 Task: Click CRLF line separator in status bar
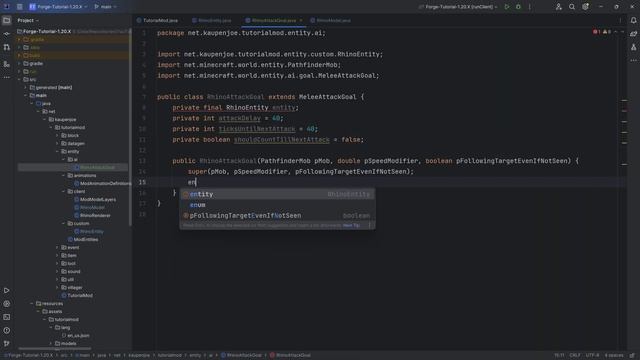coord(575,355)
